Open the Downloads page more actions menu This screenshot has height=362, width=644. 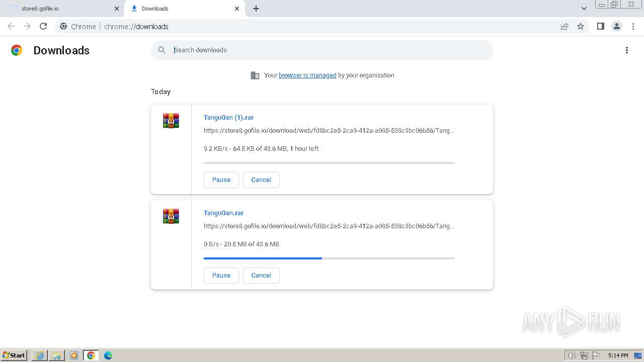click(x=627, y=50)
